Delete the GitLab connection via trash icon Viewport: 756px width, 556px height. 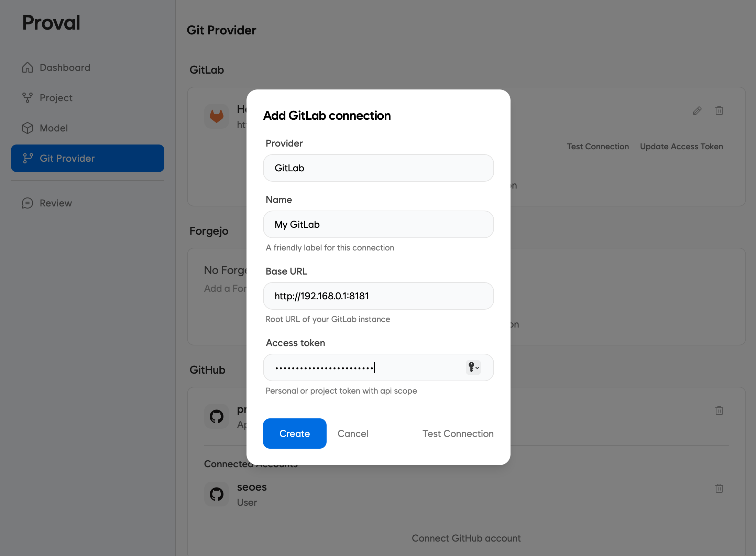point(719,111)
